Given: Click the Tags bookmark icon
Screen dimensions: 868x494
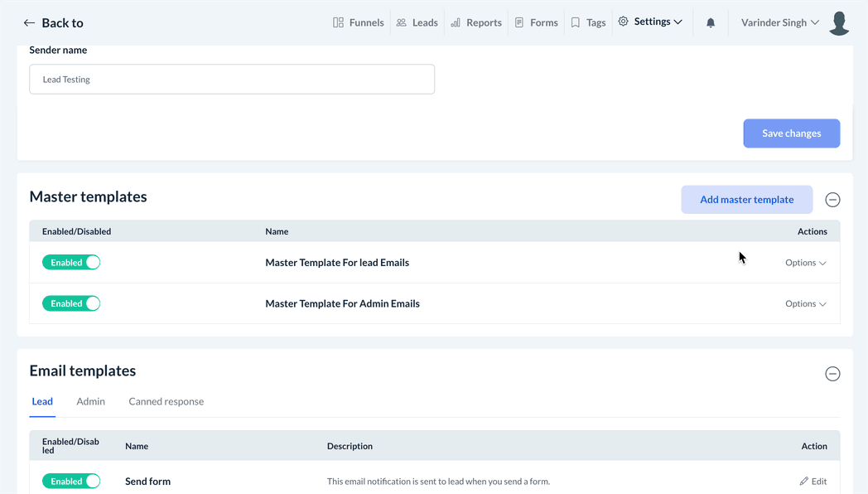Looking at the screenshot, I should [x=576, y=22].
